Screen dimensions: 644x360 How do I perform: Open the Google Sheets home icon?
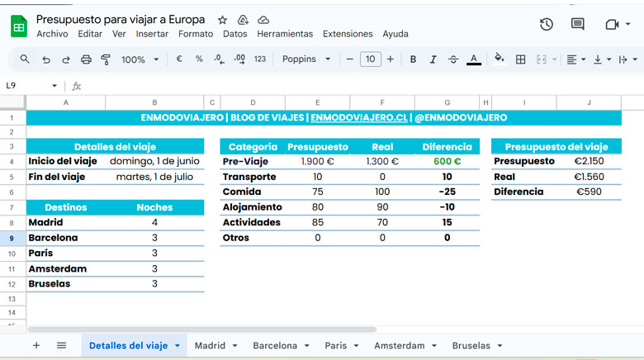(x=18, y=26)
